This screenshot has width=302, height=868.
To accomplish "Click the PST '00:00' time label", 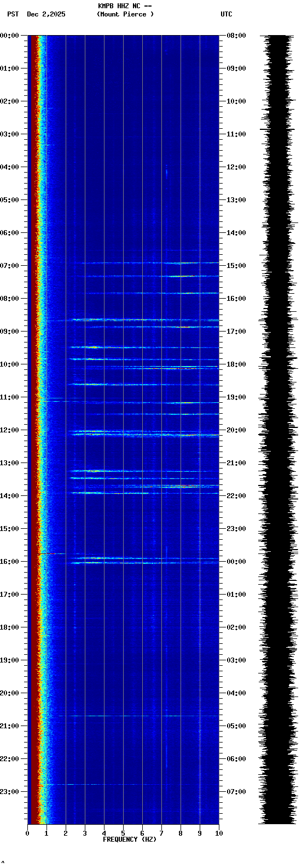I will tap(10, 36).
